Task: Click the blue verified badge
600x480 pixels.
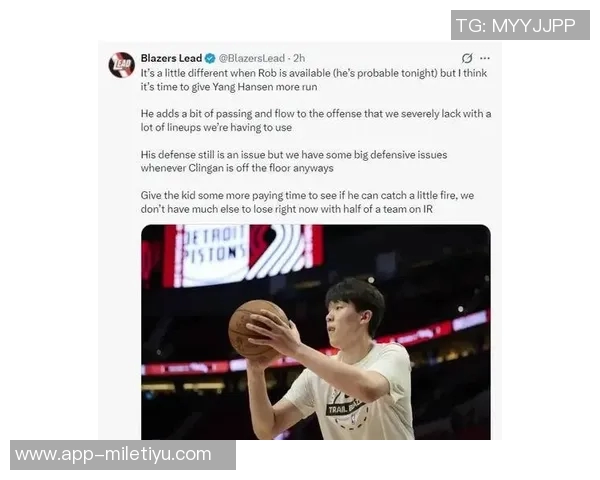Action: tap(210, 59)
